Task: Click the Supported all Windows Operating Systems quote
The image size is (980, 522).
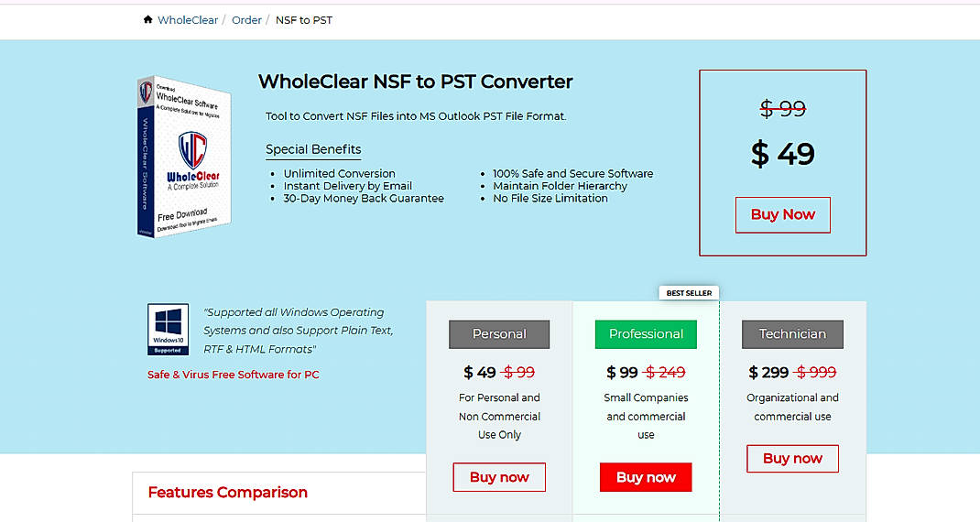Action: coord(299,331)
